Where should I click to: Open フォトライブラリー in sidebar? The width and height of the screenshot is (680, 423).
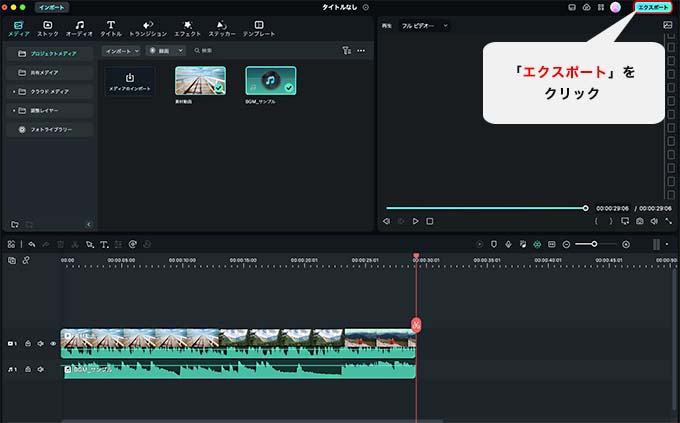pos(50,130)
